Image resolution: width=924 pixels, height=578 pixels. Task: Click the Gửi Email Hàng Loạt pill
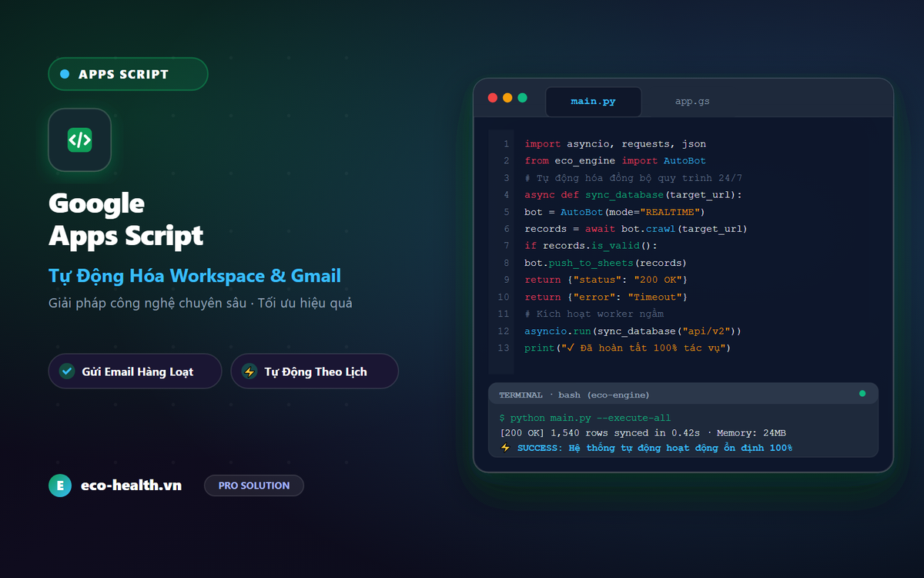pos(135,371)
